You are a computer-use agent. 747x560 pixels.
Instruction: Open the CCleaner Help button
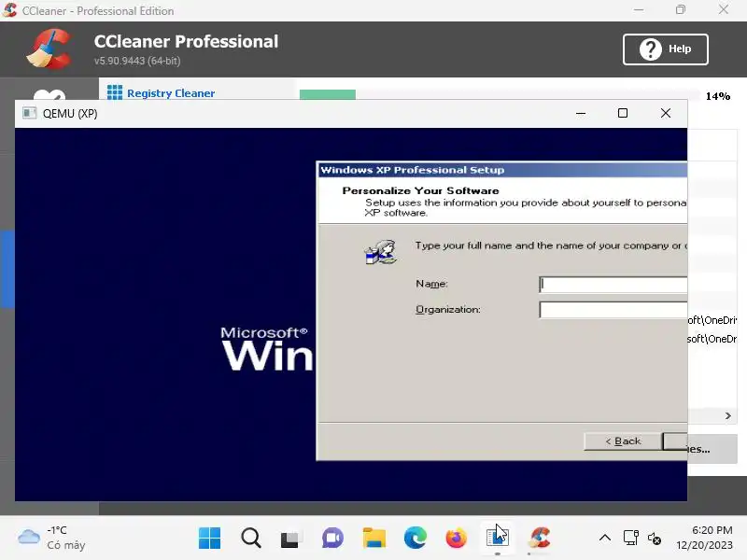pyautogui.click(x=665, y=49)
